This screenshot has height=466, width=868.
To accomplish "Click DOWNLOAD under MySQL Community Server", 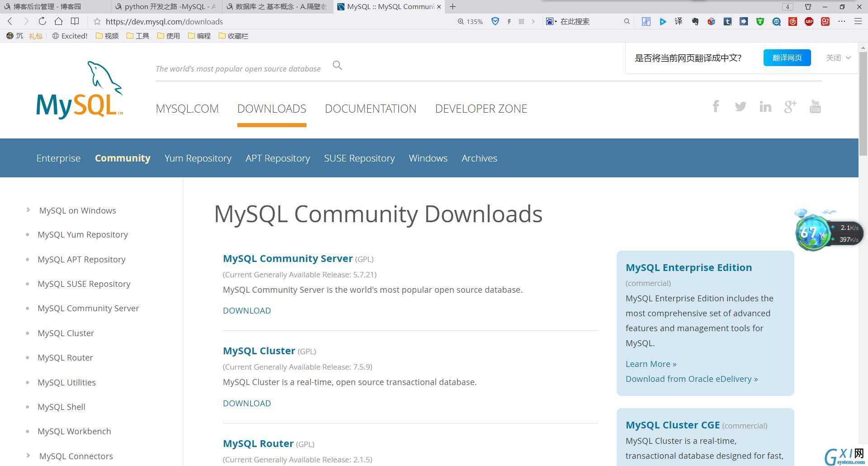I will [x=247, y=310].
